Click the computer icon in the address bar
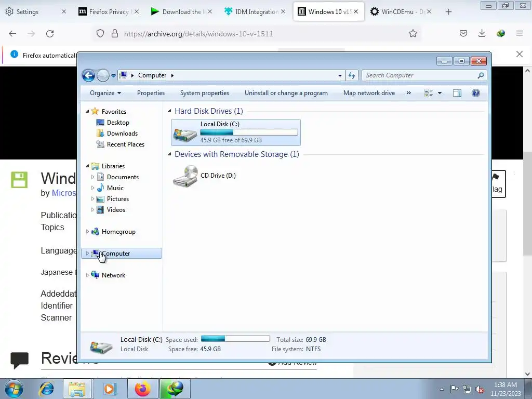Image resolution: width=532 pixels, height=399 pixels. [123, 75]
